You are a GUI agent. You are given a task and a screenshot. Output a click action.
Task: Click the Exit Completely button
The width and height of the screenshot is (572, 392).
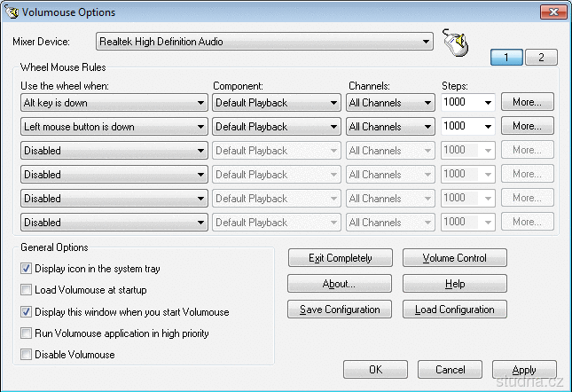click(x=340, y=258)
